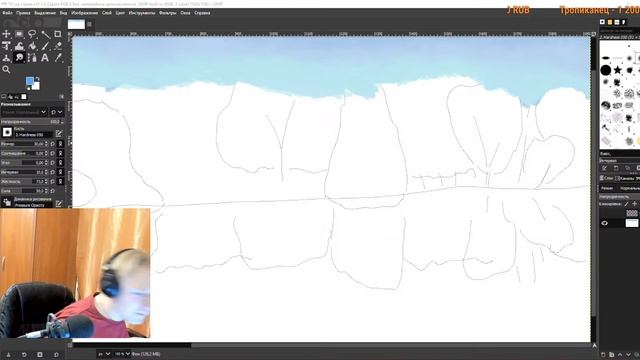
Task: Open the Файл menu
Action: tap(7, 13)
